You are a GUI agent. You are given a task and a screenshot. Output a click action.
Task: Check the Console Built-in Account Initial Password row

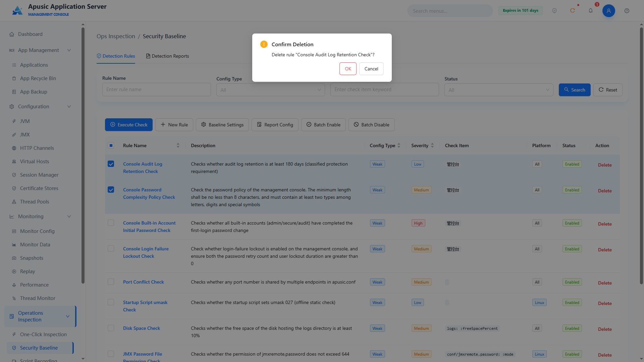[111, 223]
